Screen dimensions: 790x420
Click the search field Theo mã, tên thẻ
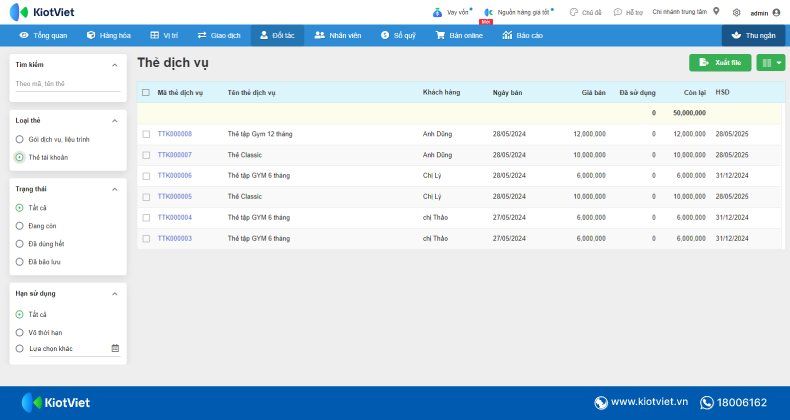(66, 84)
